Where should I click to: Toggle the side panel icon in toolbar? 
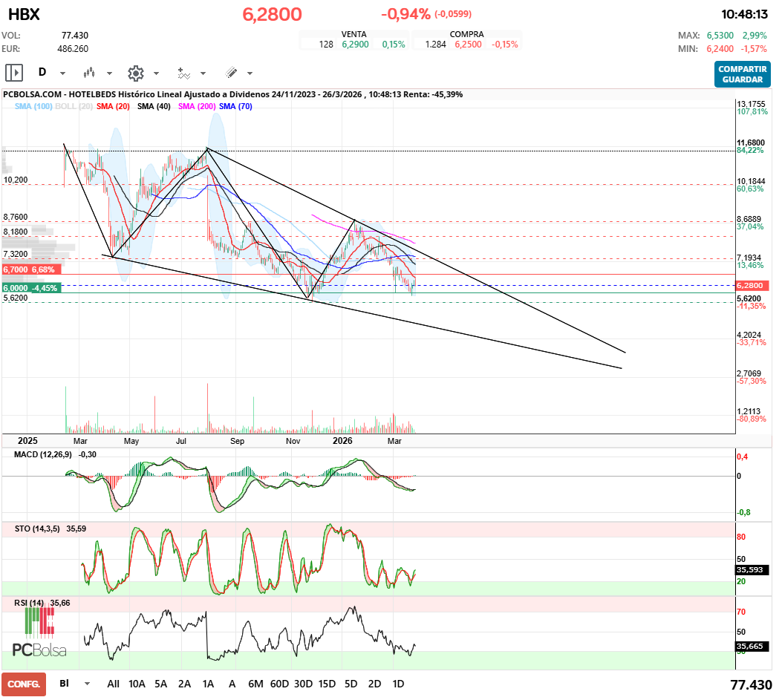14,73
